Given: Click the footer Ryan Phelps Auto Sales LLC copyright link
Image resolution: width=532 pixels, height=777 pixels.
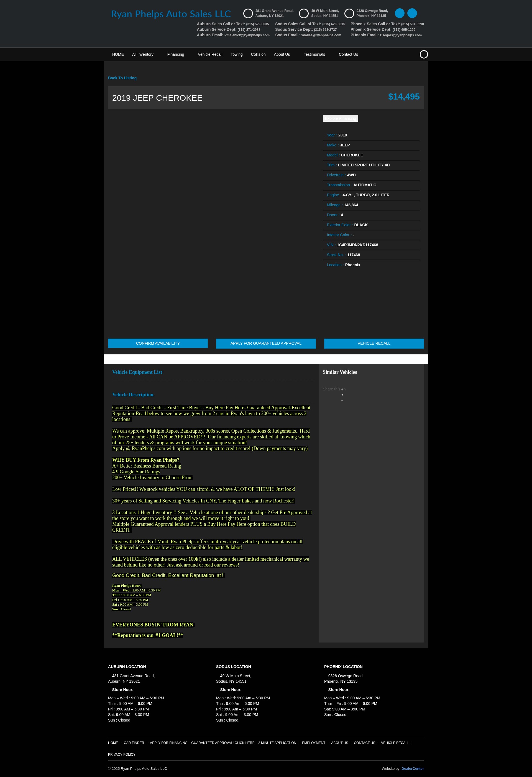Looking at the screenshot, I should [144, 769].
